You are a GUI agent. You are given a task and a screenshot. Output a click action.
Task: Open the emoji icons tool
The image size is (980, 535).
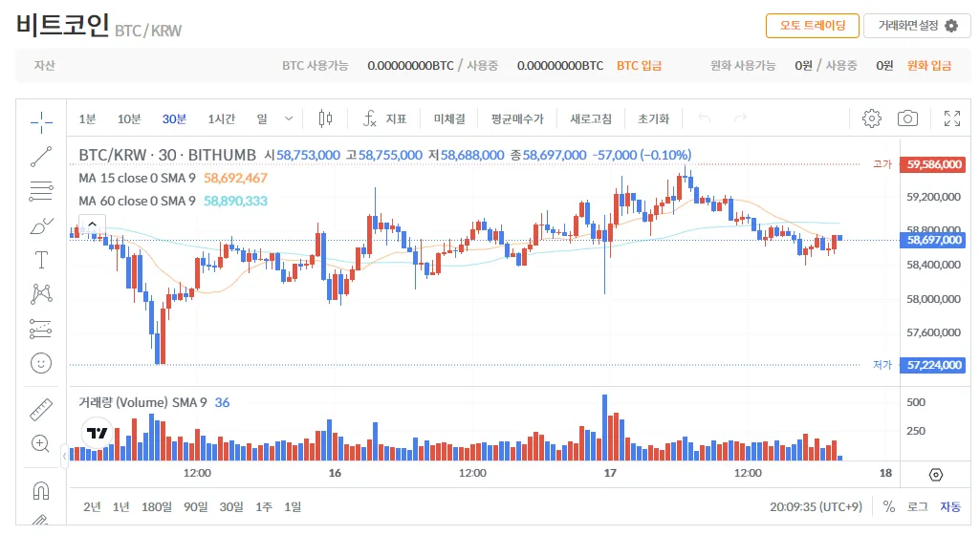point(41,363)
